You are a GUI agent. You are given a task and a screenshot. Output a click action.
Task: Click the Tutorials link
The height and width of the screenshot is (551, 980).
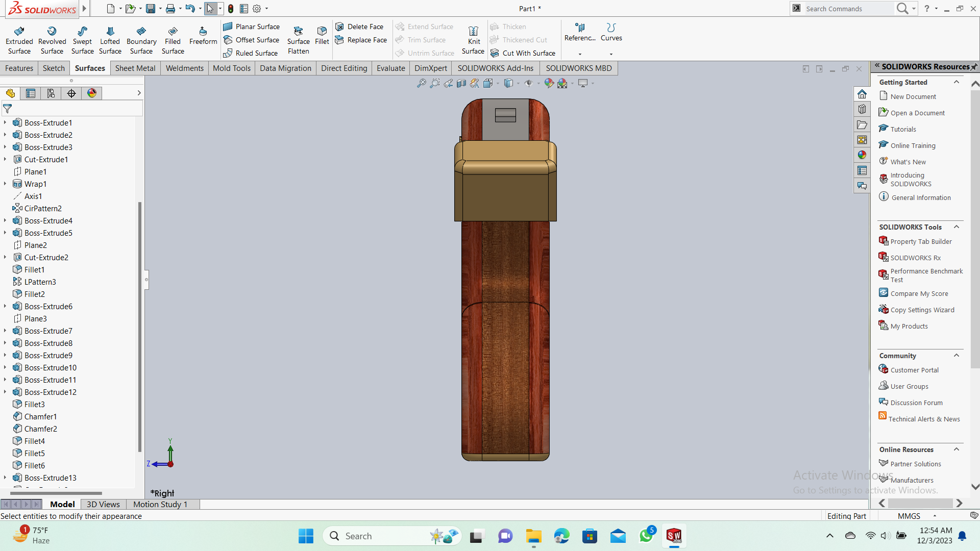903,129
